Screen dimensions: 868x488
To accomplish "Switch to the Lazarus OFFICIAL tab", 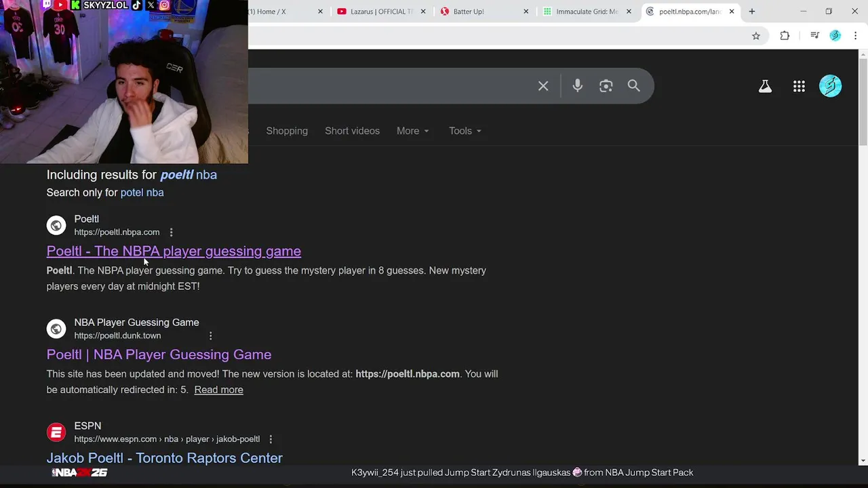I will (x=380, y=12).
